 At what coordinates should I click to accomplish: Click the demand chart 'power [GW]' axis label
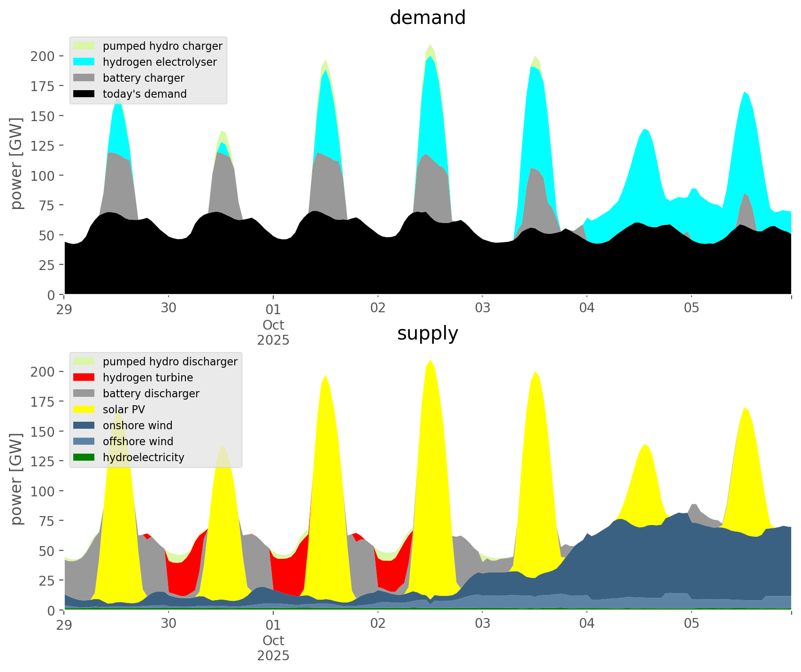click(16, 163)
